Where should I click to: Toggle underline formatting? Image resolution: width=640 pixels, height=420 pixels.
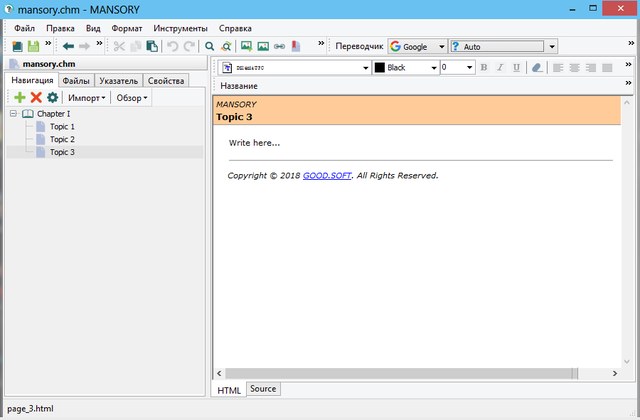[516, 68]
